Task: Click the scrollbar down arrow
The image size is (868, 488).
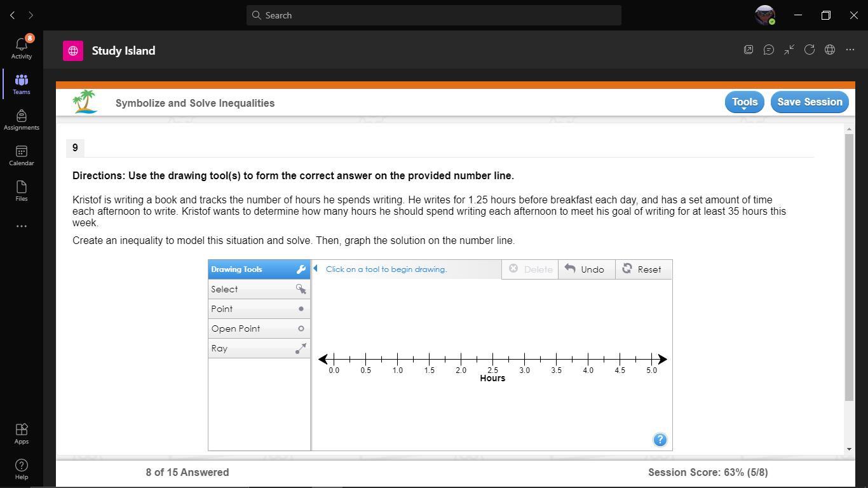Action: point(850,449)
